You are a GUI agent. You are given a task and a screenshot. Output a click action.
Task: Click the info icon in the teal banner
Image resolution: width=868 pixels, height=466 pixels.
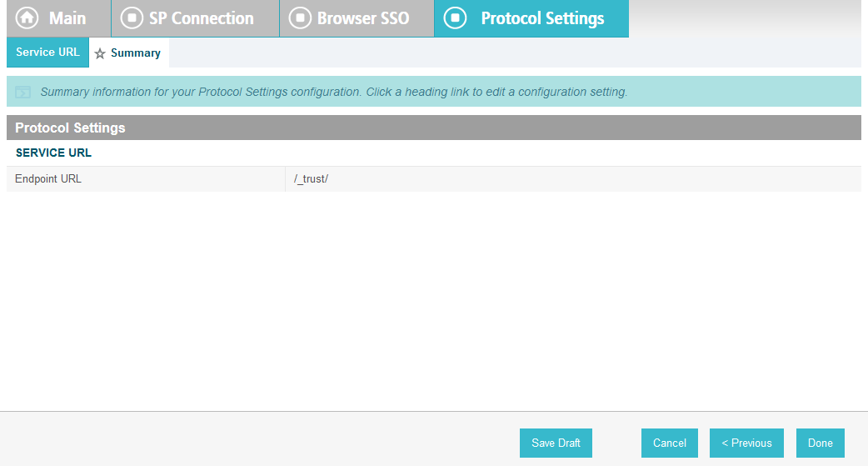(22, 92)
